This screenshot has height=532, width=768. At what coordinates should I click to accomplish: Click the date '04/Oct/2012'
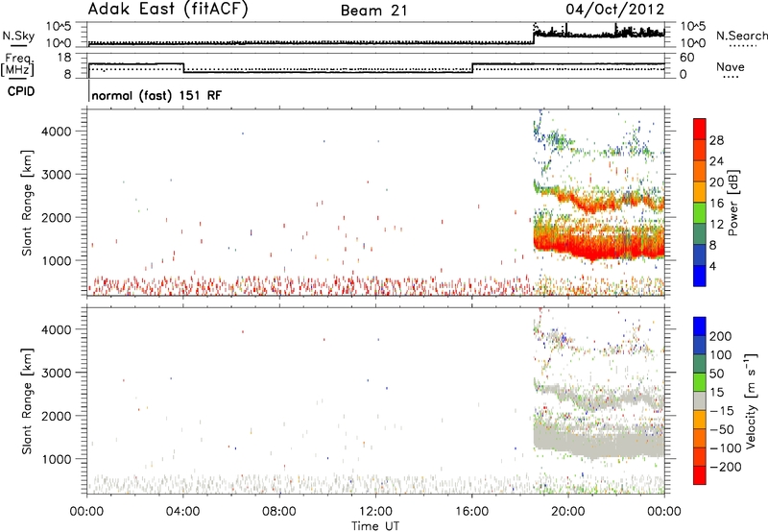(615, 10)
